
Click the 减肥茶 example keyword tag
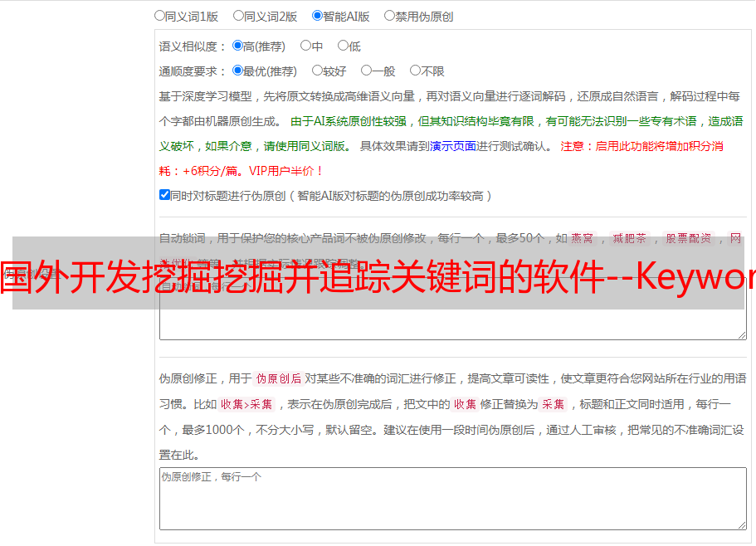coord(629,238)
